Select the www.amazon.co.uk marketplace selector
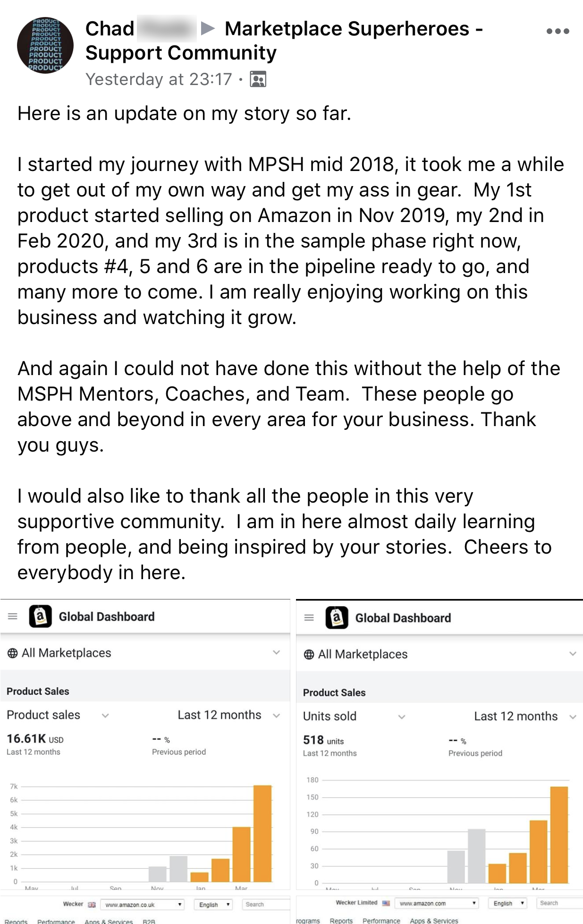The width and height of the screenshot is (583, 924). click(x=143, y=904)
